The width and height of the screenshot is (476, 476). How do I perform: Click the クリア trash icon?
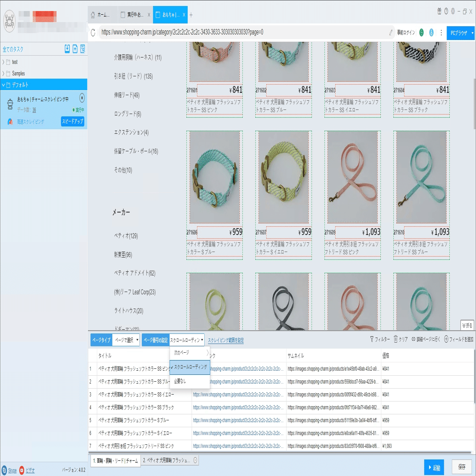(x=396, y=339)
